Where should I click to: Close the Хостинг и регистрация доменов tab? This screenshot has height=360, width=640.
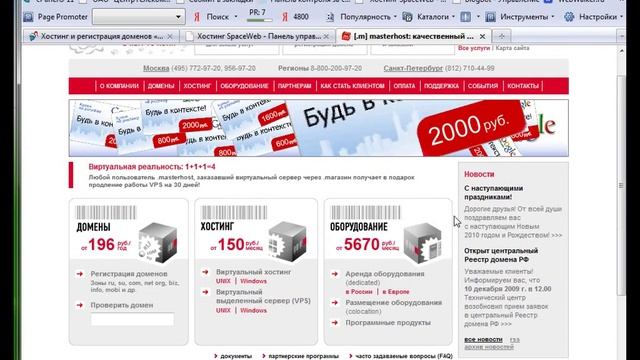coord(170,36)
